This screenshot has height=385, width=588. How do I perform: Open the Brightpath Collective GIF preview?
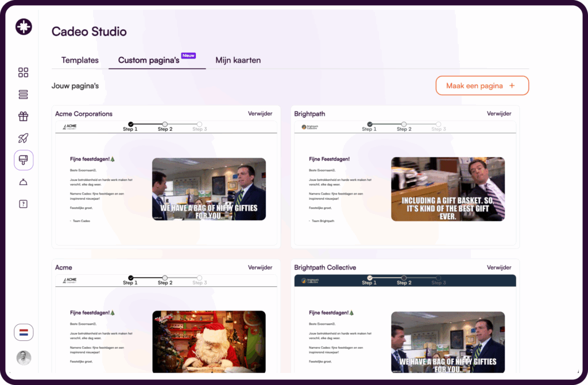click(x=448, y=343)
